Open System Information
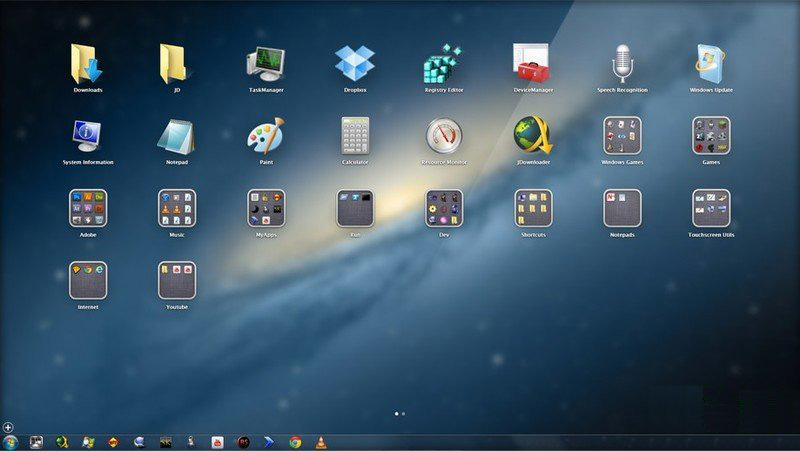800x451 pixels. [88, 136]
